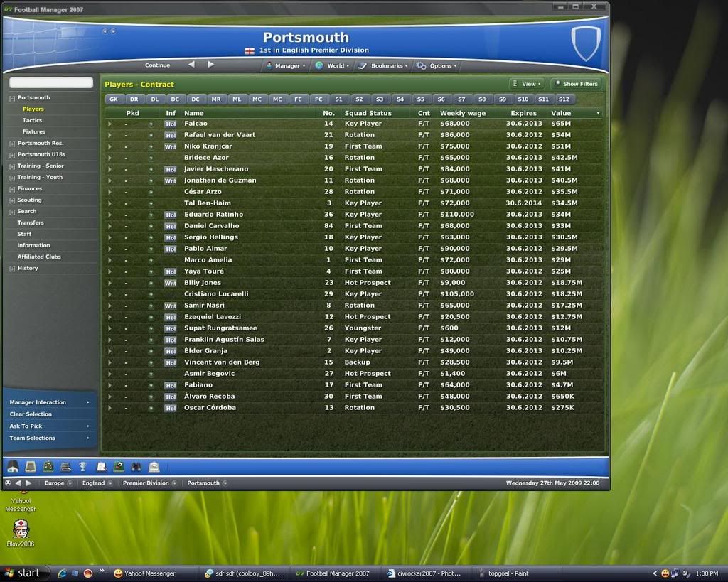Open Affiliated Clubs in the sidebar
The image size is (728, 582).
pos(39,257)
